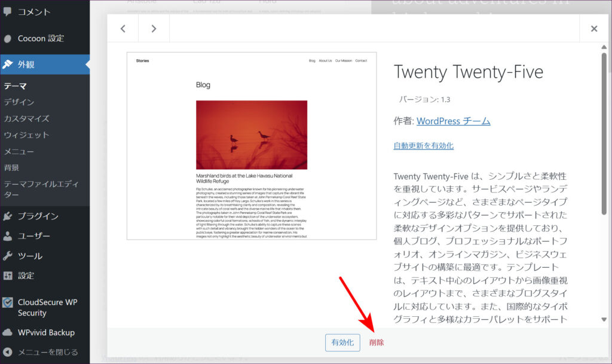Open the テーマファイルエディター submenu item
Viewport: 612px width, 364px height.
click(x=41, y=189)
